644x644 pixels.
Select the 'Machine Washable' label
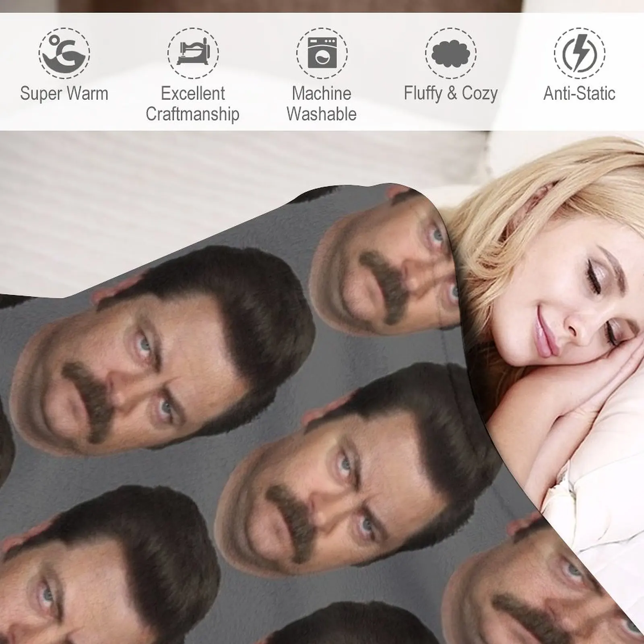tap(322, 104)
